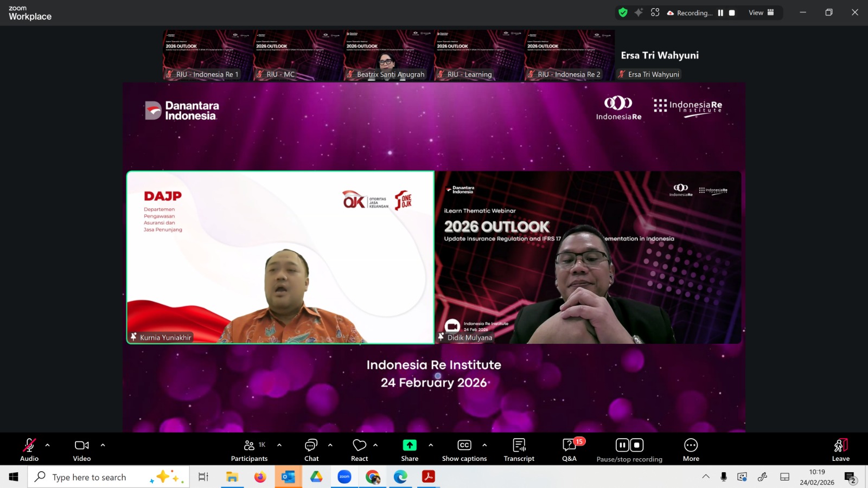Toggle Show captions

click(464, 450)
